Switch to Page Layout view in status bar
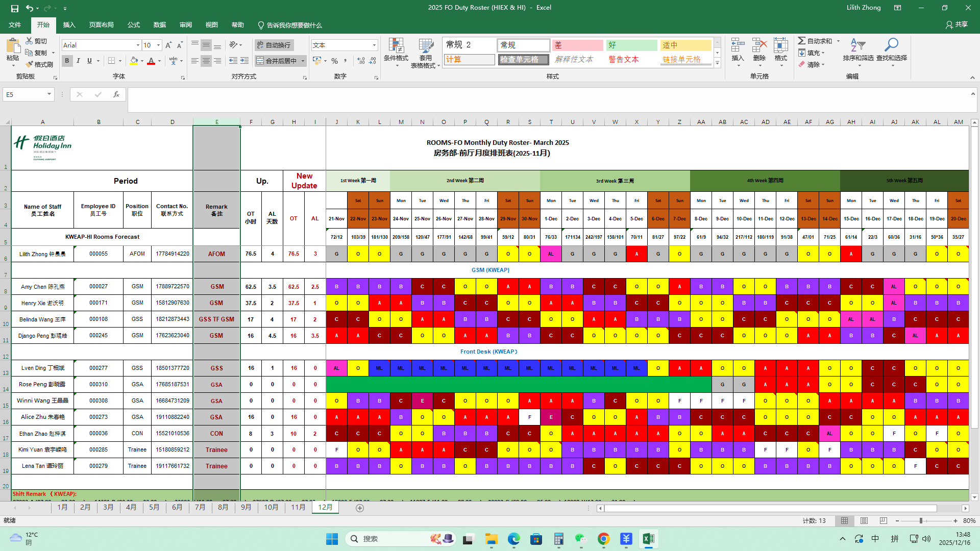The width and height of the screenshot is (980, 551). [864, 521]
